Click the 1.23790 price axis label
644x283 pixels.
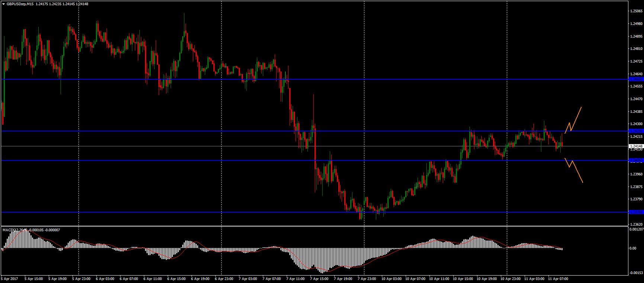(x=637, y=199)
